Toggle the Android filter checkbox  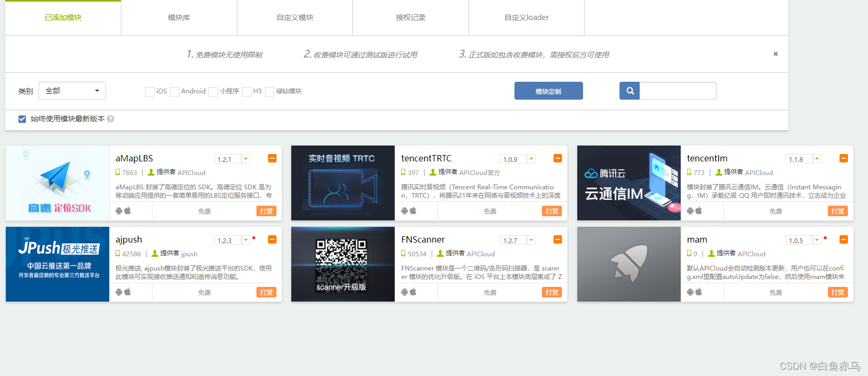point(175,91)
